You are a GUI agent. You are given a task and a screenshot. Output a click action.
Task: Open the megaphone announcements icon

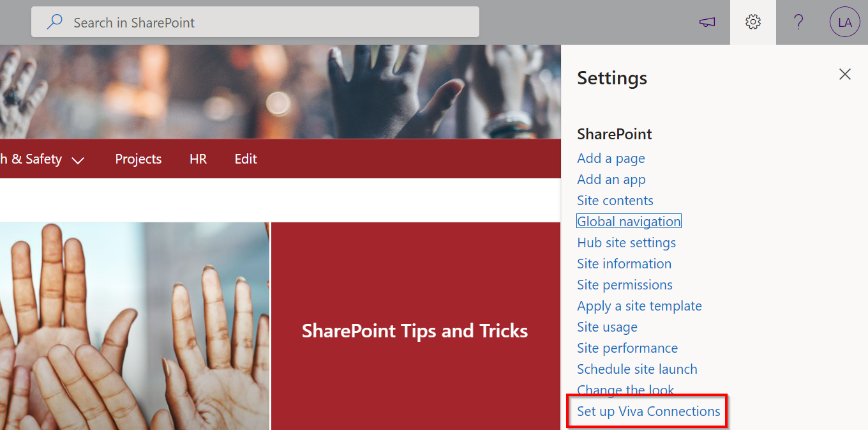[707, 22]
